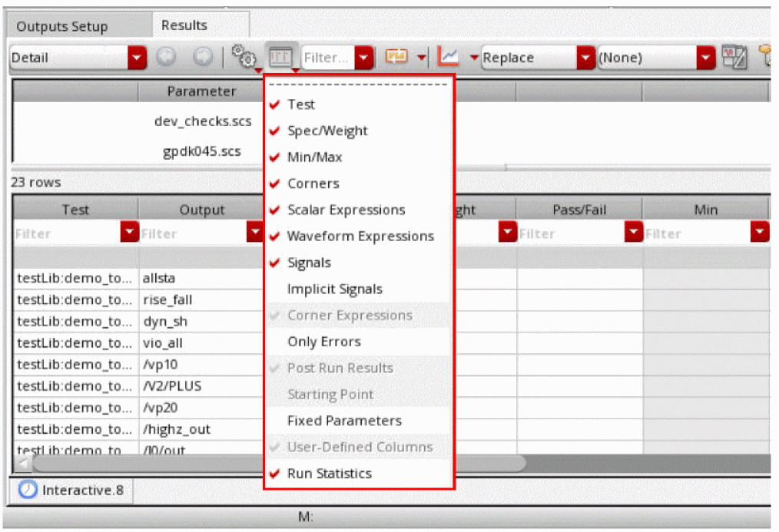Click the Test column filter field

tap(67, 233)
